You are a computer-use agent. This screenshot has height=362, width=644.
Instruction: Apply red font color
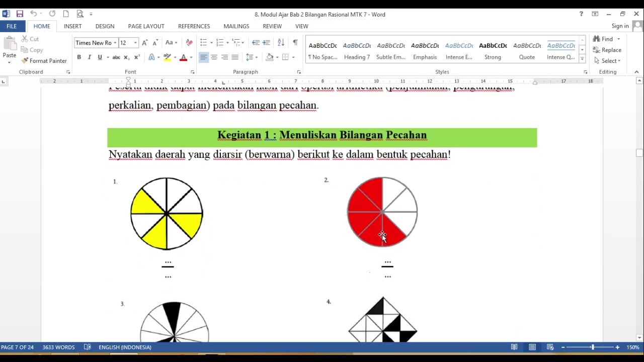(x=183, y=57)
